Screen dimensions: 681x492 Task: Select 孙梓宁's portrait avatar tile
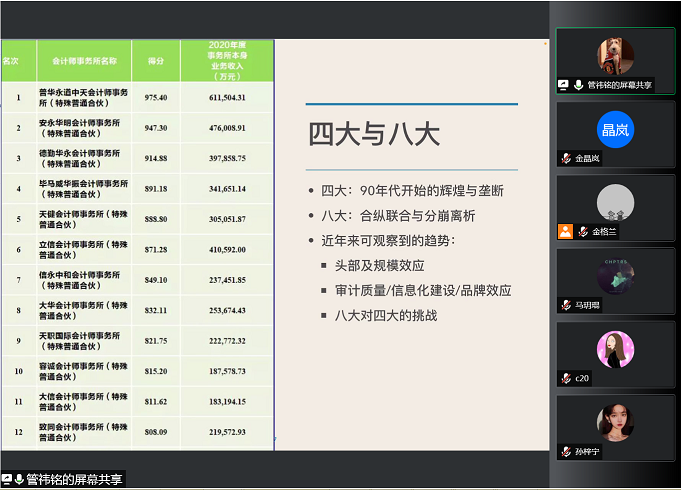[615, 422]
